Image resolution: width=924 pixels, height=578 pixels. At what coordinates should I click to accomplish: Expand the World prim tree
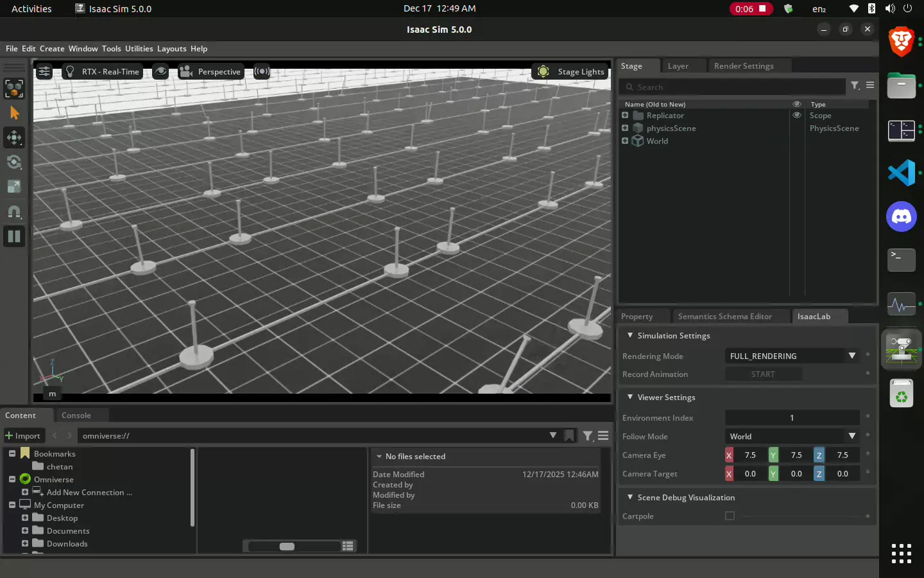(625, 141)
